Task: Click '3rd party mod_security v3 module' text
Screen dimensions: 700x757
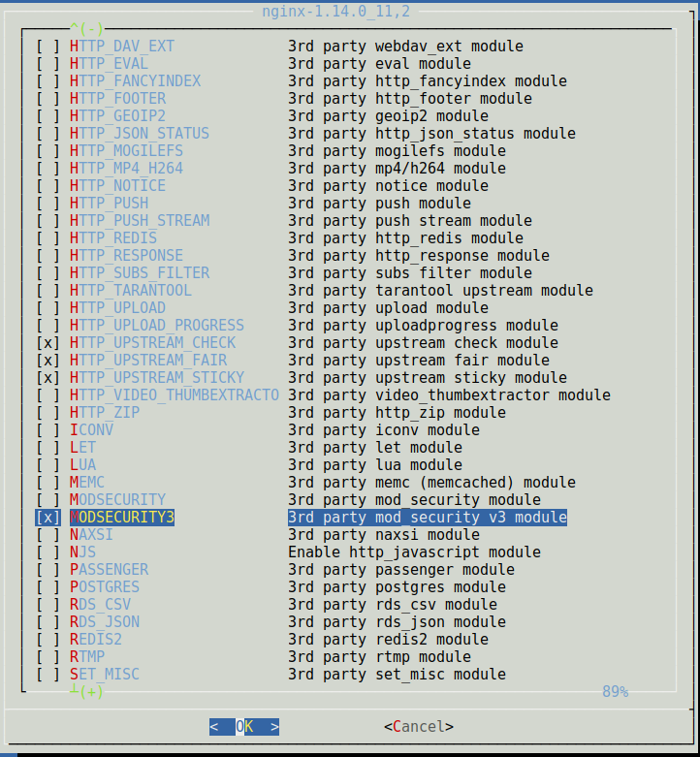Action: tap(428, 517)
